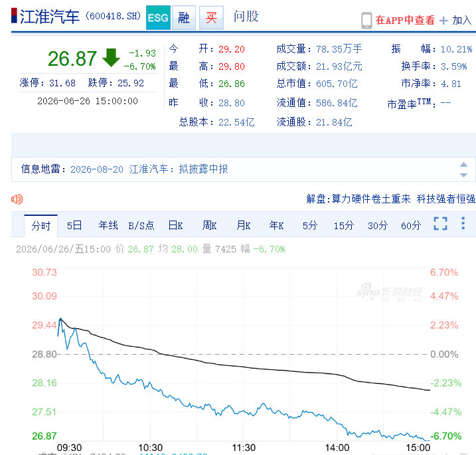Click the fullscreen chart icon

click(x=440, y=224)
